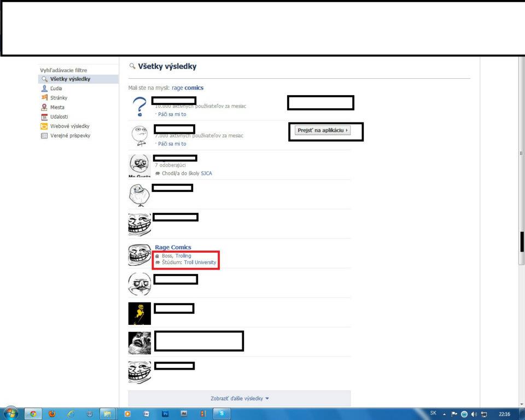The height and width of the screenshot is (420, 525).
Task: Open the Me Gusta avatar beside 7 odoberajúci
Action: (x=139, y=166)
